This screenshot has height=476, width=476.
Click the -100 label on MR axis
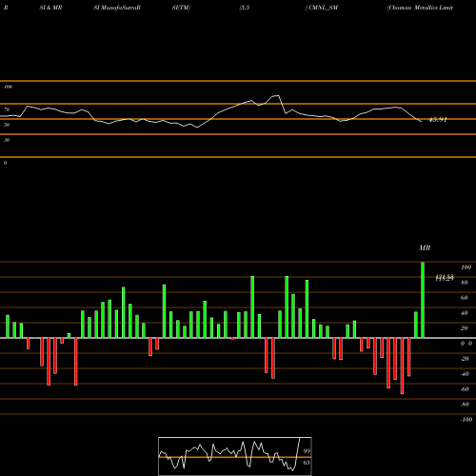(466, 420)
